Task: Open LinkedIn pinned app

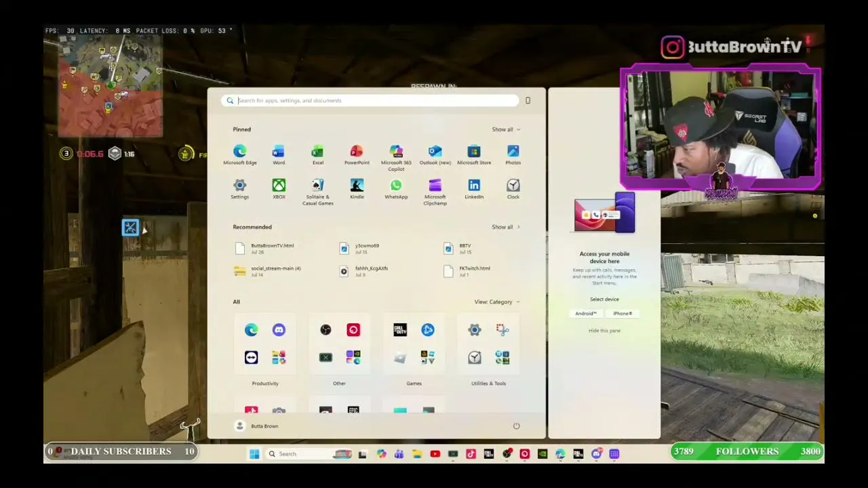Action: pos(474,189)
